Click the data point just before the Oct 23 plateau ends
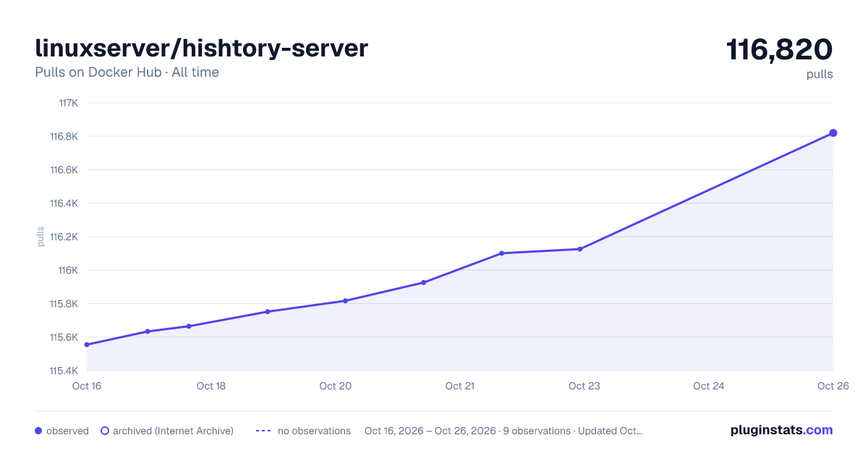The width and height of the screenshot is (868, 456). (x=579, y=249)
